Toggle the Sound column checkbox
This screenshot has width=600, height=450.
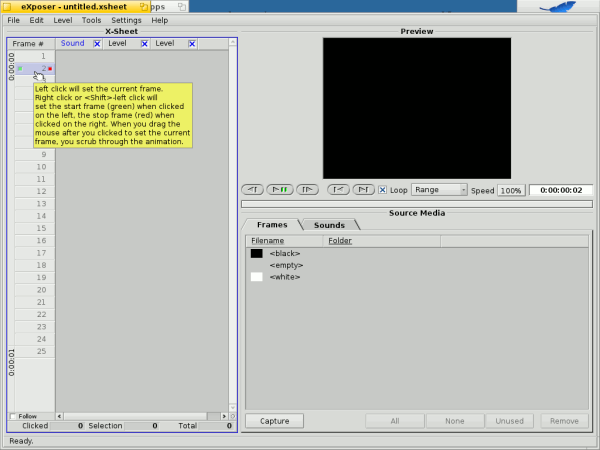[x=97, y=44]
